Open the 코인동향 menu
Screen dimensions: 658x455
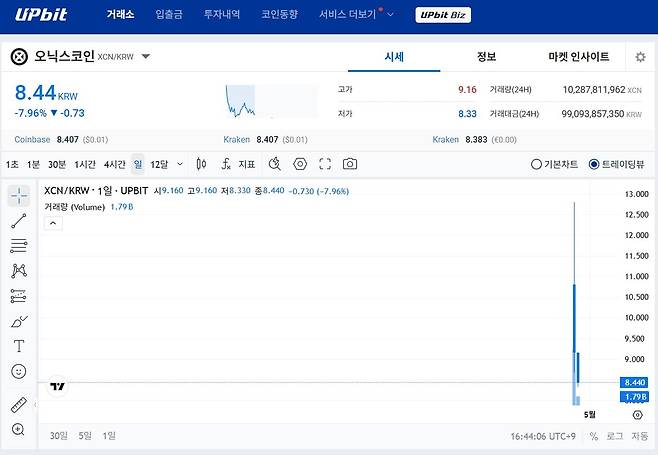click(279, 15)
